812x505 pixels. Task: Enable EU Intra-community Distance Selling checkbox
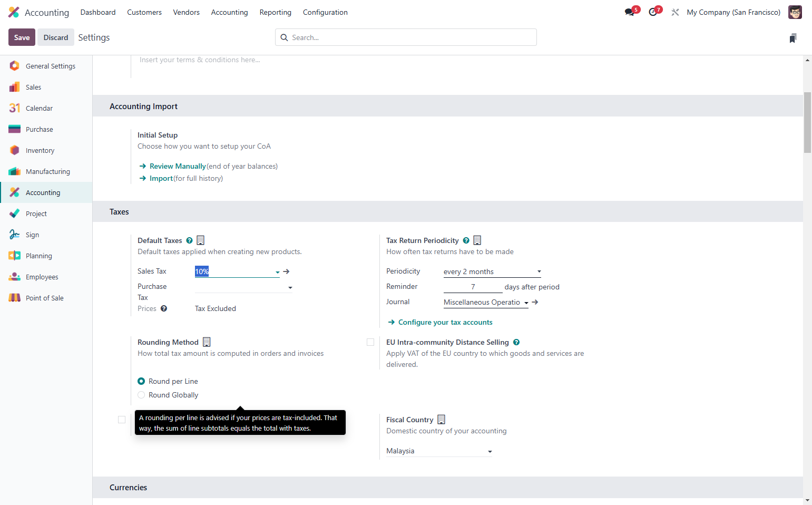click(370, 342)
